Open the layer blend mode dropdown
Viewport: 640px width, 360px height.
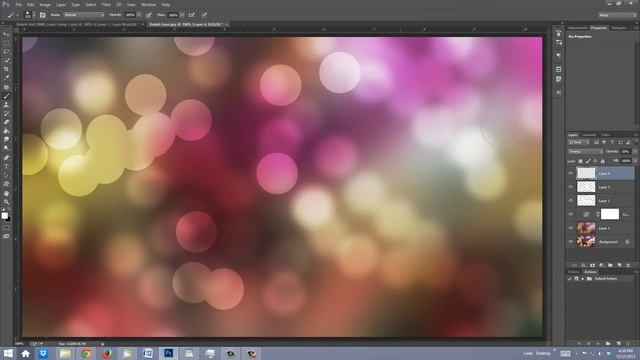585,151
